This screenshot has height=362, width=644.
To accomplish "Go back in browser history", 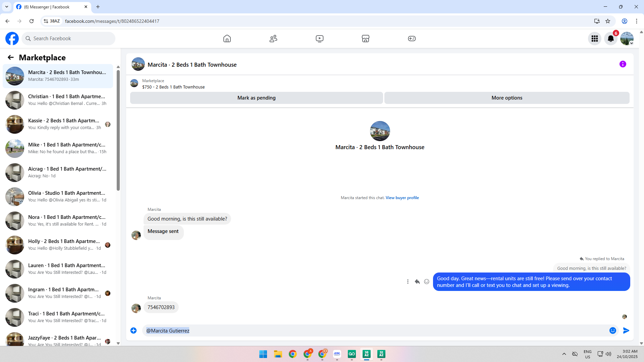I will pos(7,21).
